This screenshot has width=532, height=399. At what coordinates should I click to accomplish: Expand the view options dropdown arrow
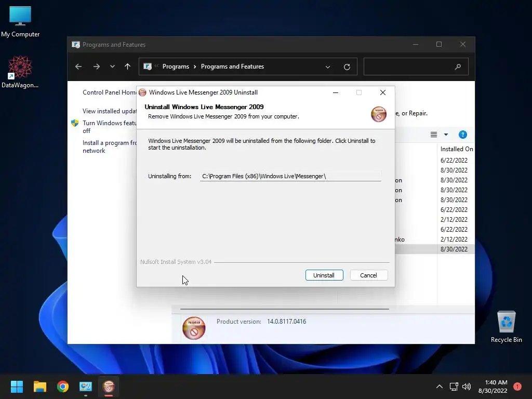coord(446,135)
